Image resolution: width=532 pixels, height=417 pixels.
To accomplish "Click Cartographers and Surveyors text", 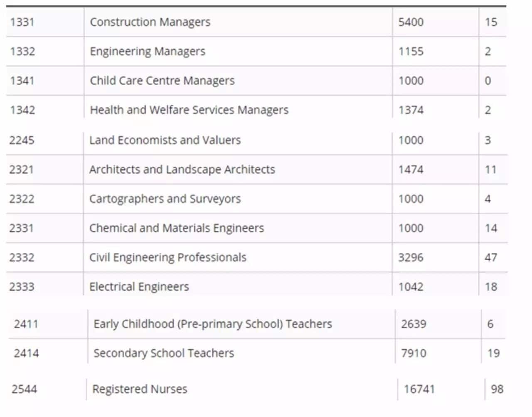I will click(x=165, y=199).
